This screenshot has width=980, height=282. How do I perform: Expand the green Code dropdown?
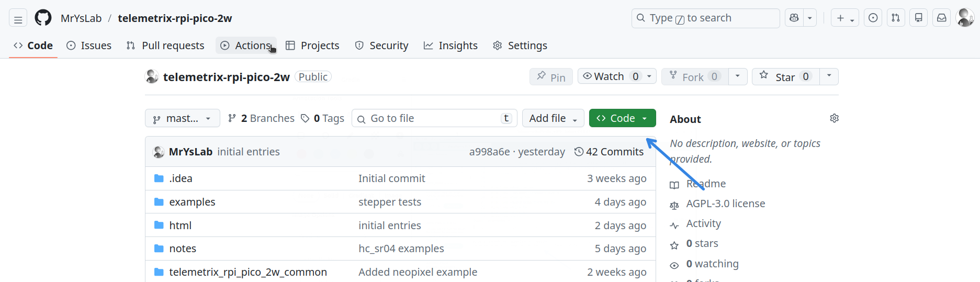pyautogui.click(x=622, y=118)
